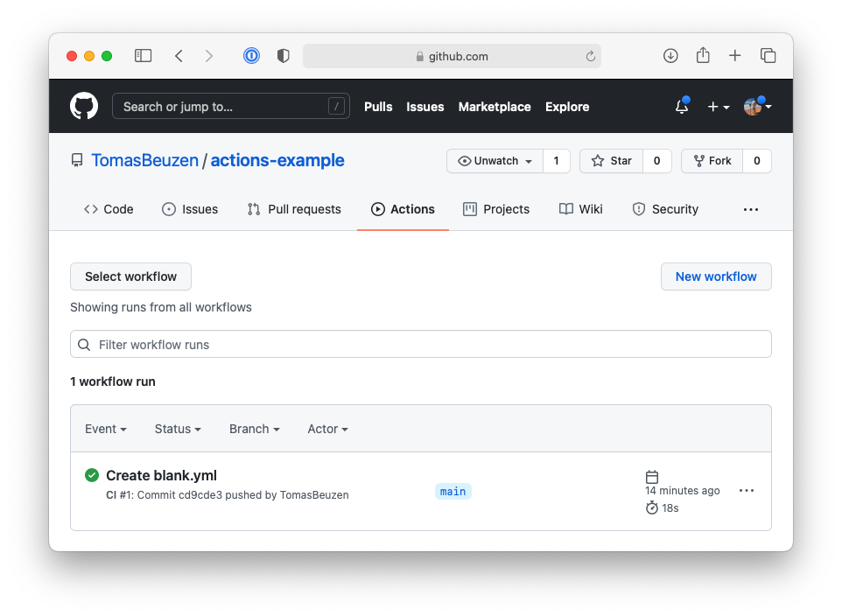The image size is (842, 616).
Task: Click the GitHub octocat logo
Action: 84,106
